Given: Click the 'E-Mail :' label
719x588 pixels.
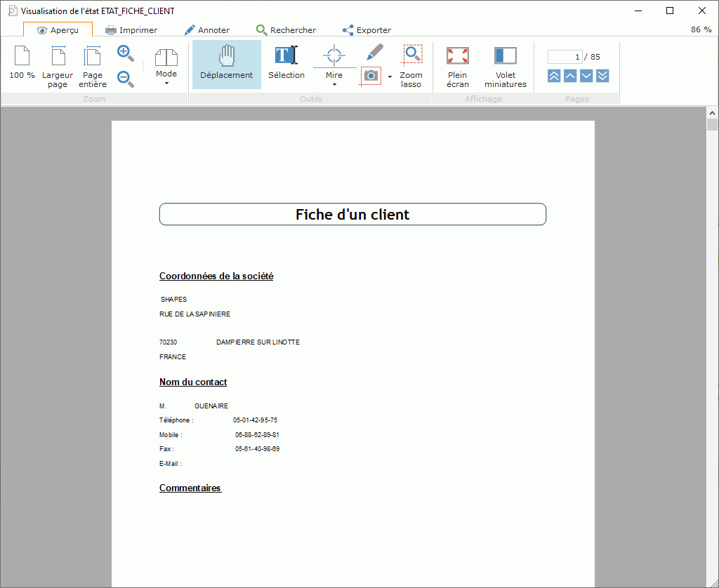Looking at the screenshot, I should 171,463.
